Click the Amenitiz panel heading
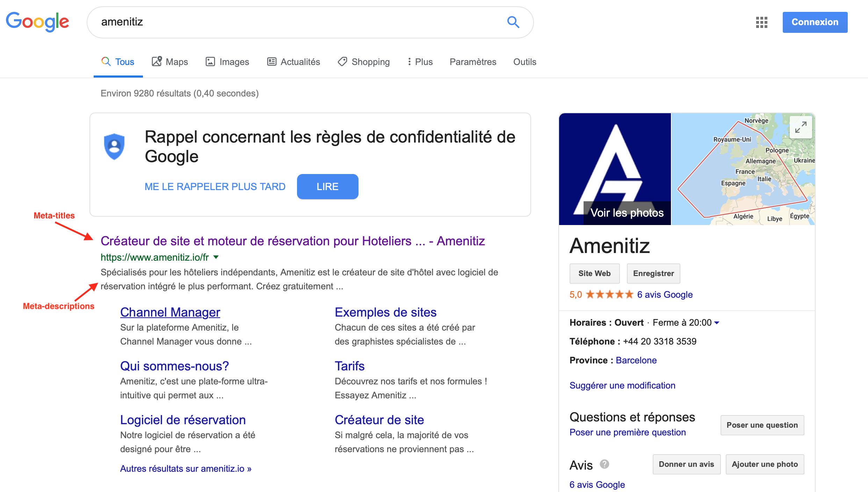Screen dimensions: 868x492 (609, 246)
